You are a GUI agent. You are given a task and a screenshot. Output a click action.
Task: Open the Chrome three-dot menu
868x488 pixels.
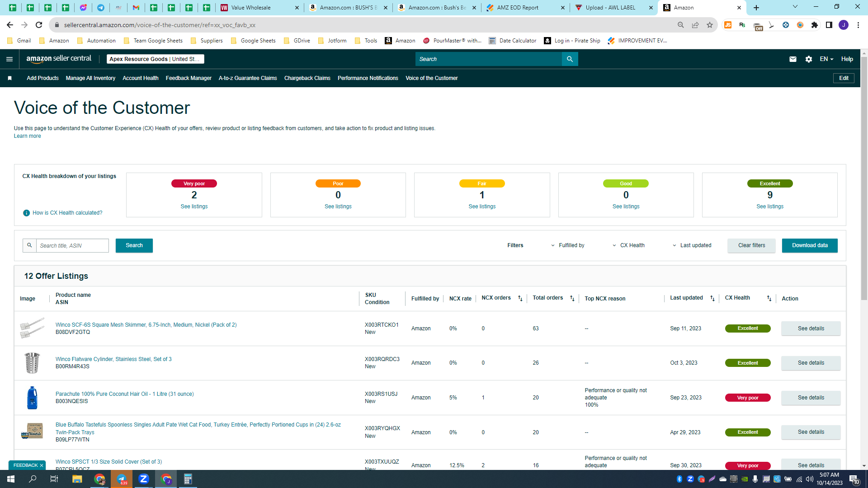point(858,25)
